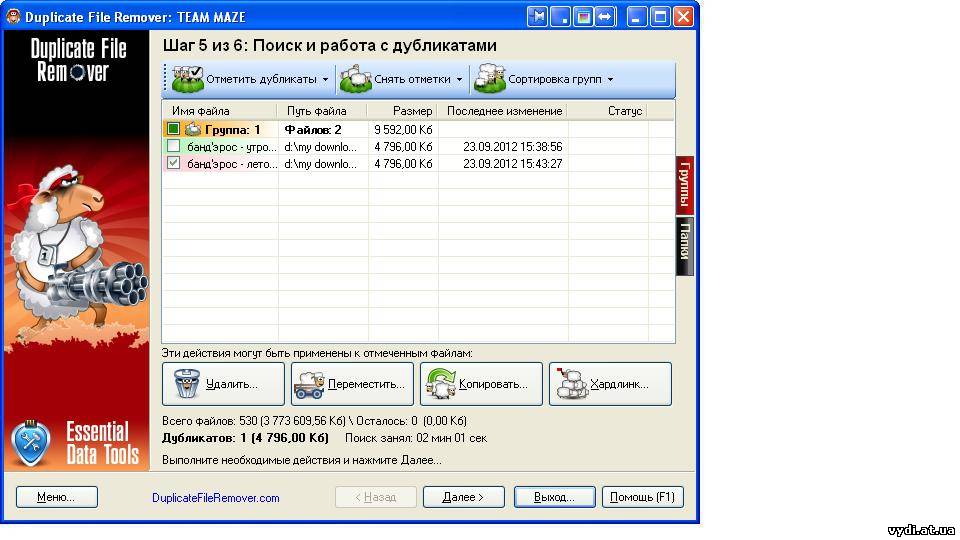Open the Снять отметки dropdown arrow
Viewport: 960px width, 540px height.
459,80
